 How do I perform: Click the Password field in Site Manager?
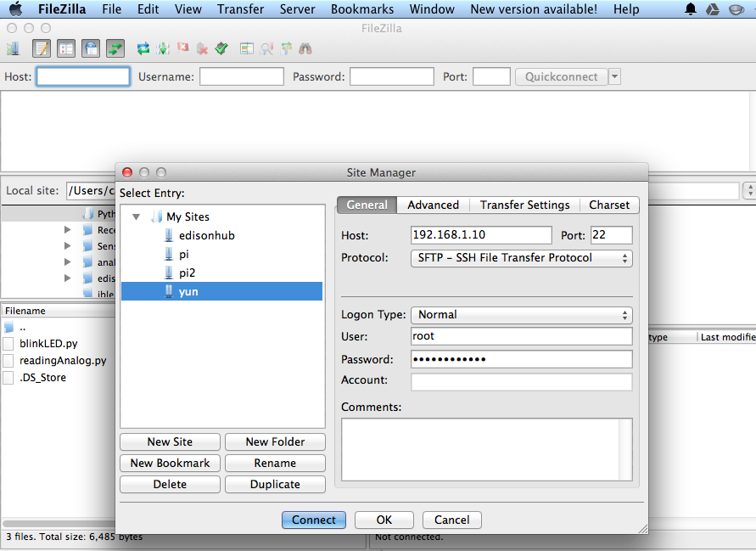coord(521,359)
